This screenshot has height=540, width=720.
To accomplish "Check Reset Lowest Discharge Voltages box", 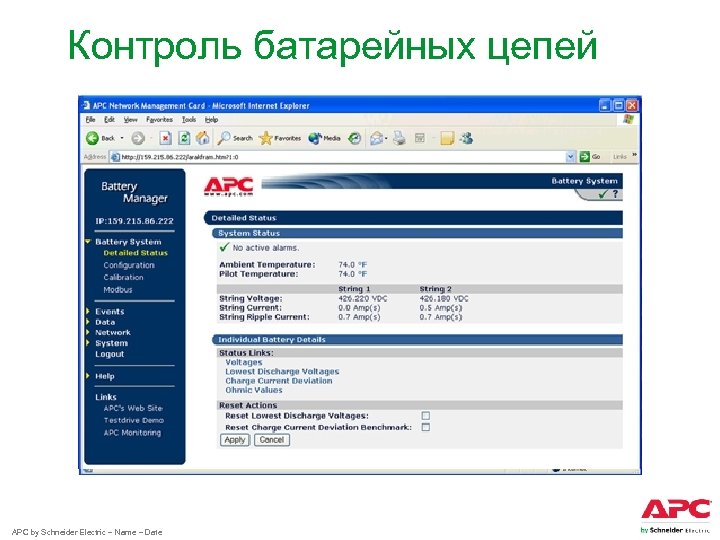I will (426, 416).
